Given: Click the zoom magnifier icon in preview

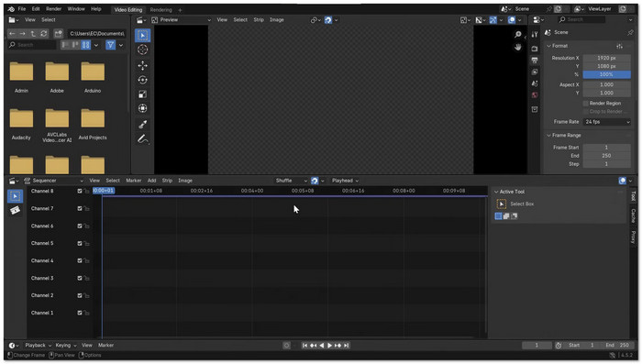Looking at the screenshot, I should (x=518, y=35).
